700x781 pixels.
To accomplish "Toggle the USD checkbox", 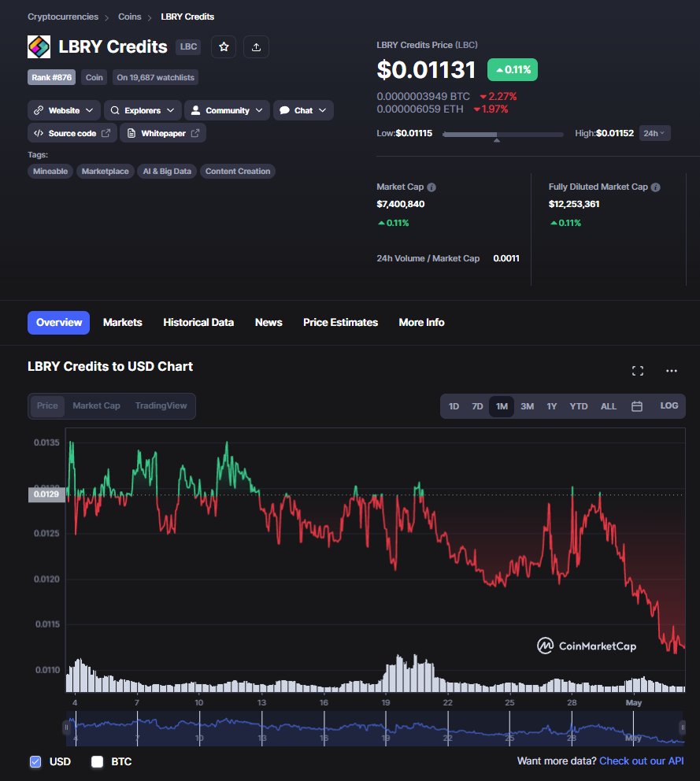I will (x=35, y=761).
